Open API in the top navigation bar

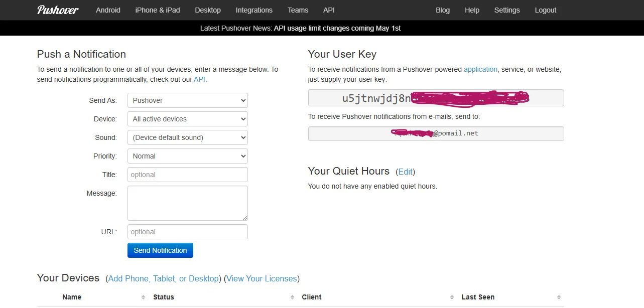pos(329,10)
